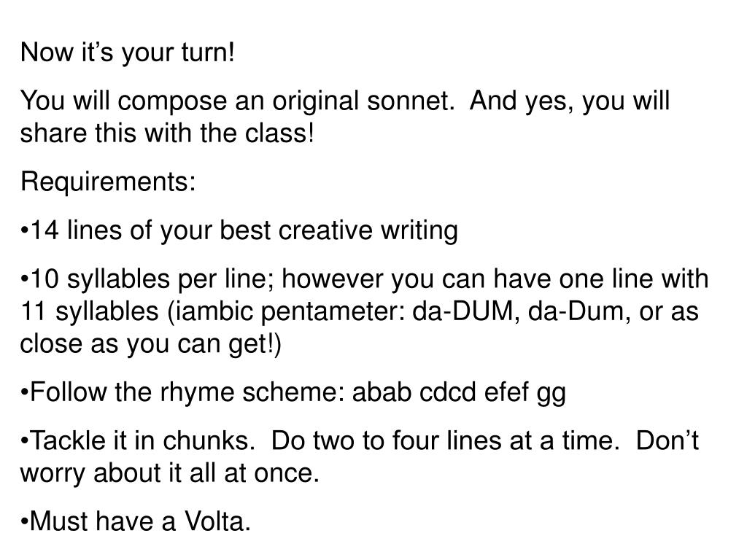
Task: Click the phrase 'compose an original sonnet'
Action: pyautogui.click(x=284, y=101)
